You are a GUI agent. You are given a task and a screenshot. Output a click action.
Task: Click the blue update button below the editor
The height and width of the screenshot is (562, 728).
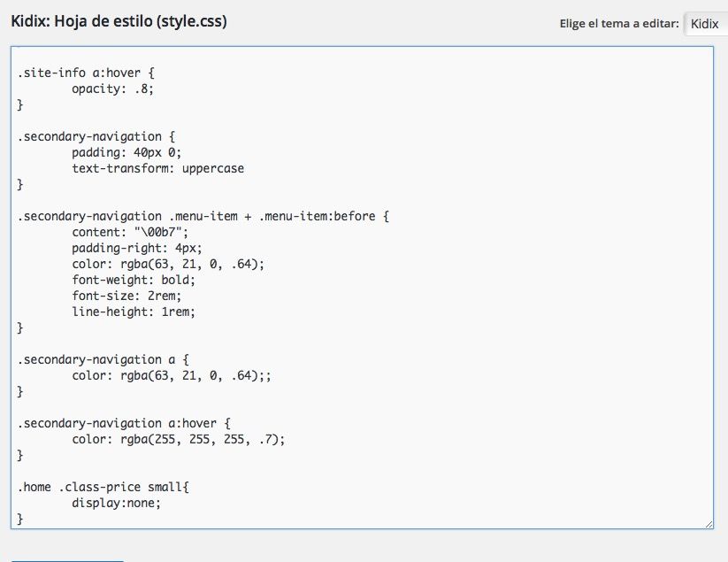click(x=67, y=560)
